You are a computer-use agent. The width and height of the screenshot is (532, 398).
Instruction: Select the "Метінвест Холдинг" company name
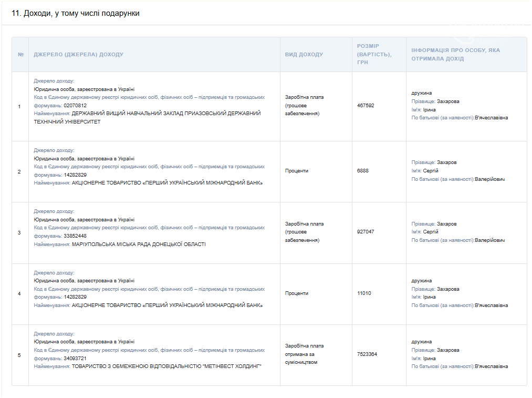(166, 366)
